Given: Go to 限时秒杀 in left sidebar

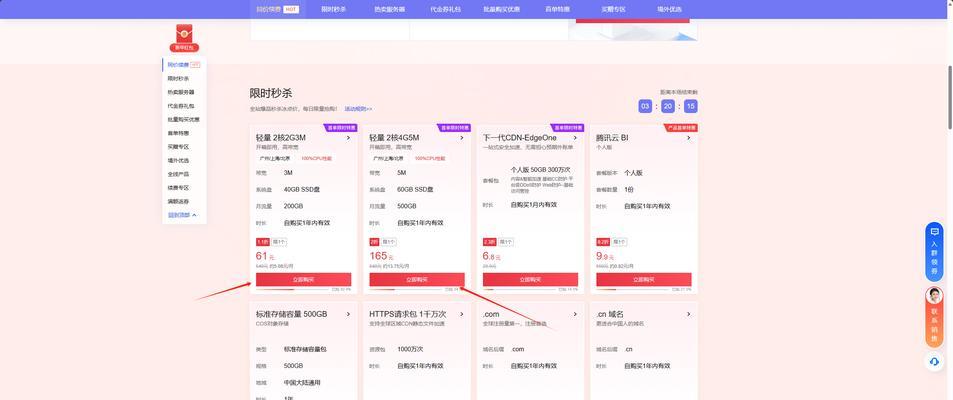Looking at the screenshot, I should [x=178, y=78].
